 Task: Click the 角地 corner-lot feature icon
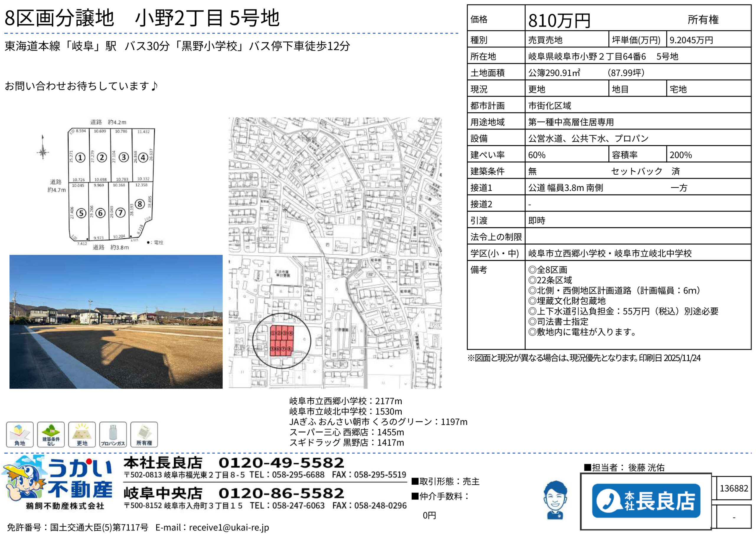point(20,434)
